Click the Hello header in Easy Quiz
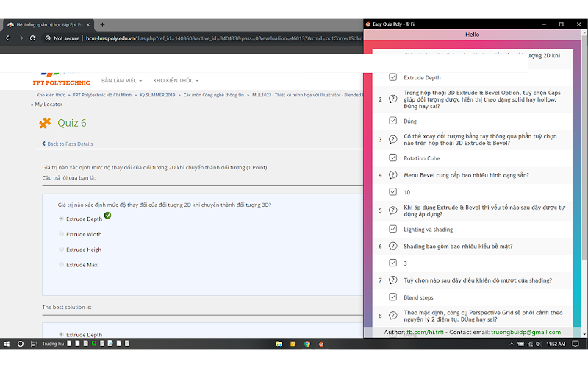Screen dimensions: 588x368 [x=472, y=34]
